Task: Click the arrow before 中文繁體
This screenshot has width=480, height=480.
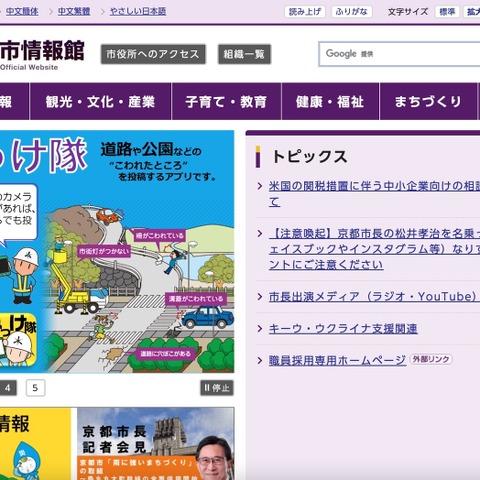Action: pyautogui.click(x=51, y=12)
